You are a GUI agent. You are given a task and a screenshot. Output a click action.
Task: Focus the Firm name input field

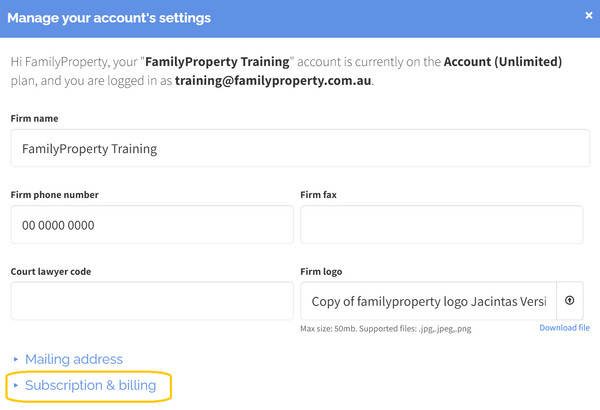[x=300, y=148]
